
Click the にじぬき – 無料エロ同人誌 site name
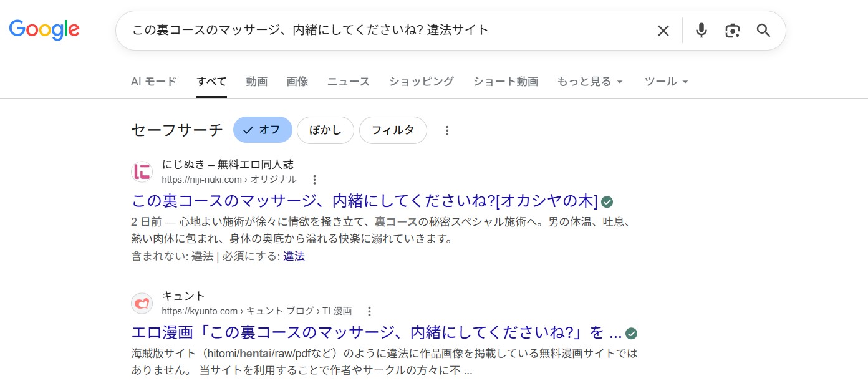228,165
